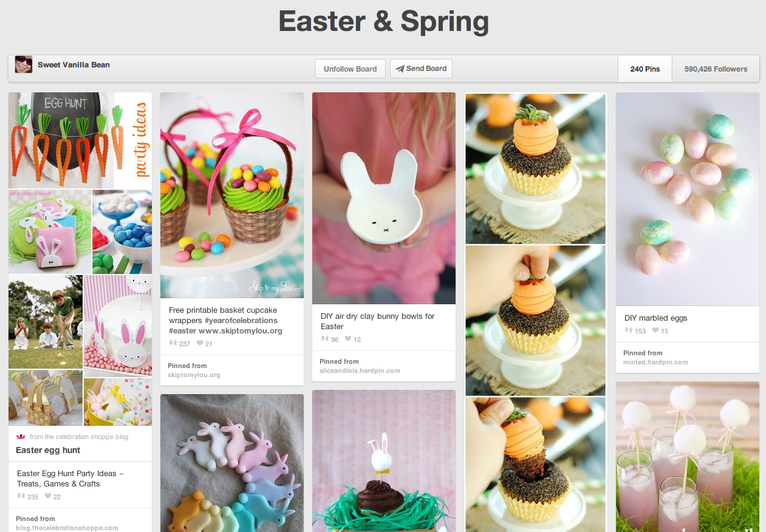
Task: Click the celebration shoppe blog logo icon
Action: coord(20,437)
